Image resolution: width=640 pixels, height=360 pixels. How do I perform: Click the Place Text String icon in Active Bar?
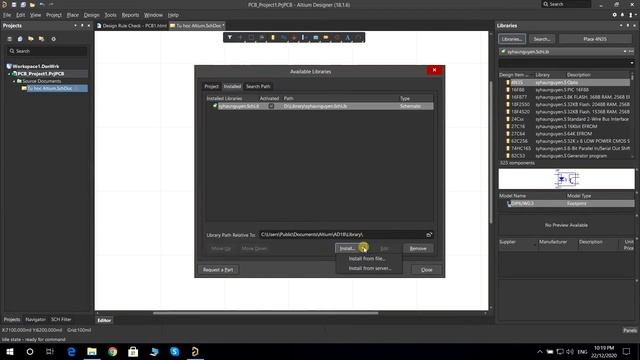click(348, 38)
